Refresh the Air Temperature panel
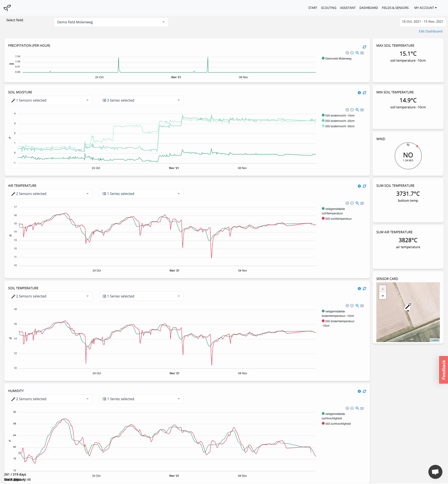The width and height of the screenshot is (448, 484). pyautogui.click(x=364, y=186)
